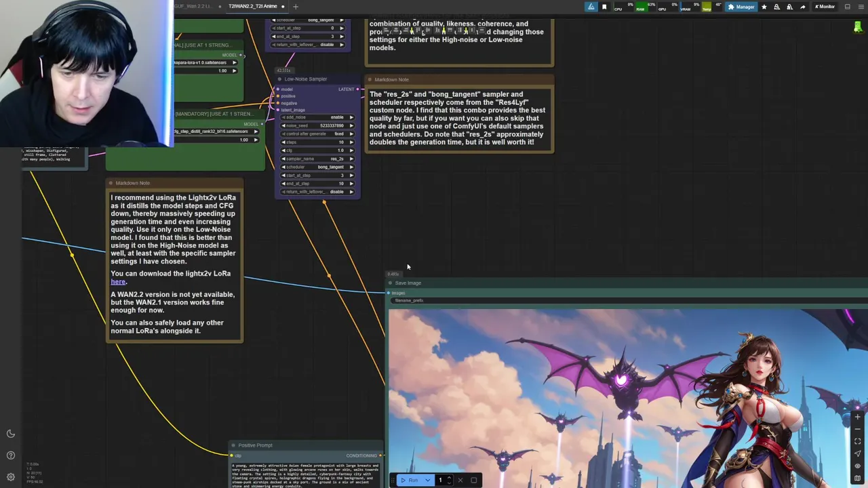
Task: Open cfg_step_distill lora file selector
Action: click(x=216, y=131)
